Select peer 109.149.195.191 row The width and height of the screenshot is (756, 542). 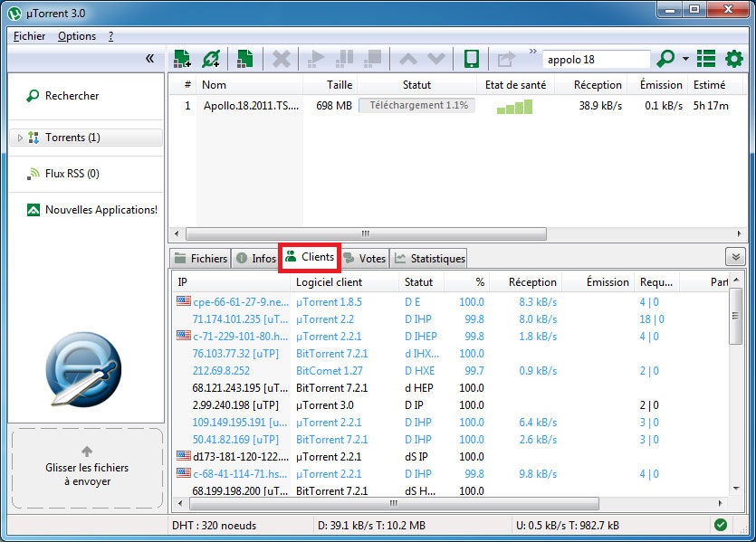click(x=451, y=423)
